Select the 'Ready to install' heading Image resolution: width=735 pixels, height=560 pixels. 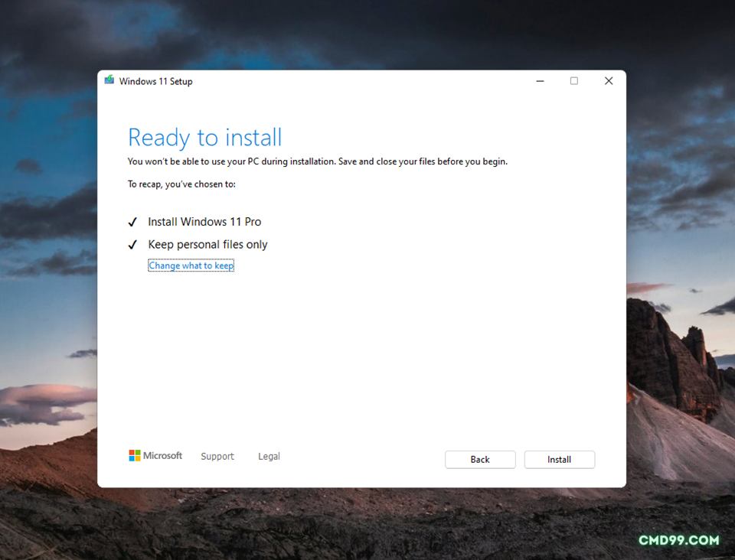pyautogui.click(x=205, y=138)
